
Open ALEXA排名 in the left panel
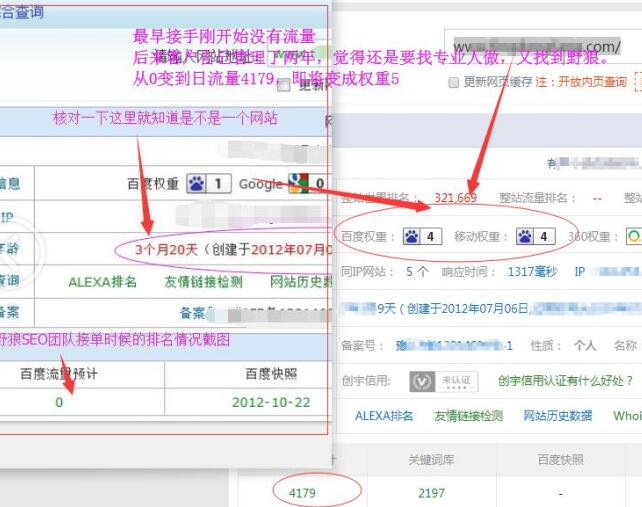[100, 282]
